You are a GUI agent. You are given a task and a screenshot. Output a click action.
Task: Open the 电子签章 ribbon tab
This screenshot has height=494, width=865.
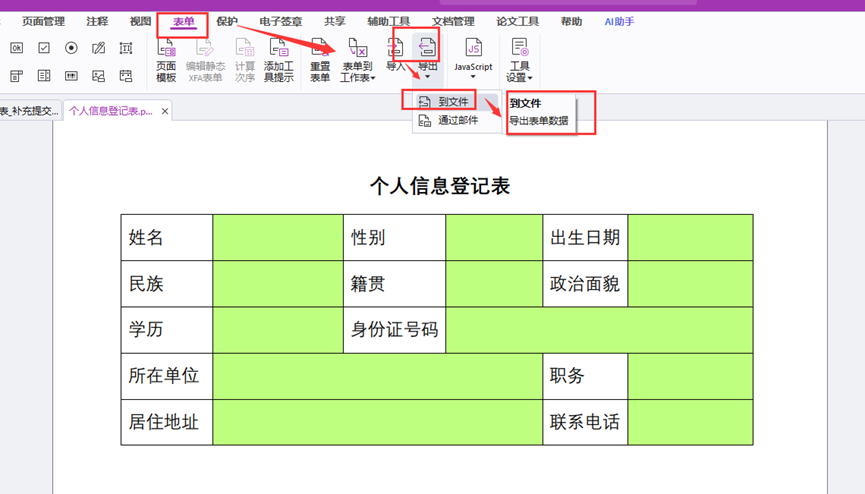tap(280, 22)
